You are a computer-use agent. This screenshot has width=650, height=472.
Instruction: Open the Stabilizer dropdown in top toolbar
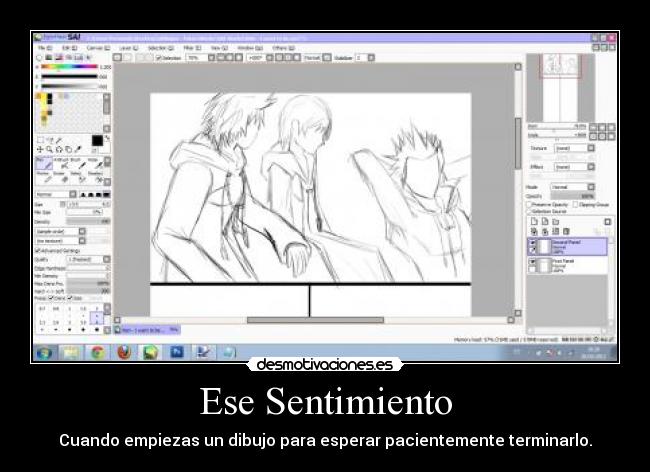(367, 58)
